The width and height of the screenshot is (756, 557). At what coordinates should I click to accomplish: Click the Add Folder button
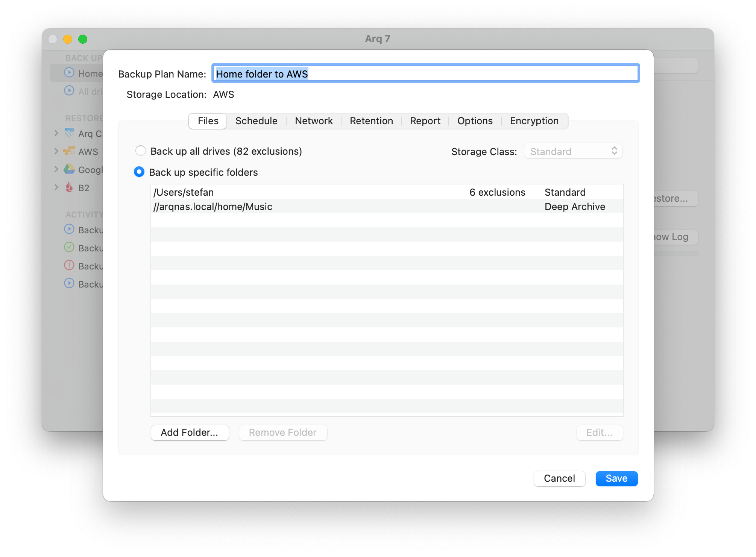point(190,432)
